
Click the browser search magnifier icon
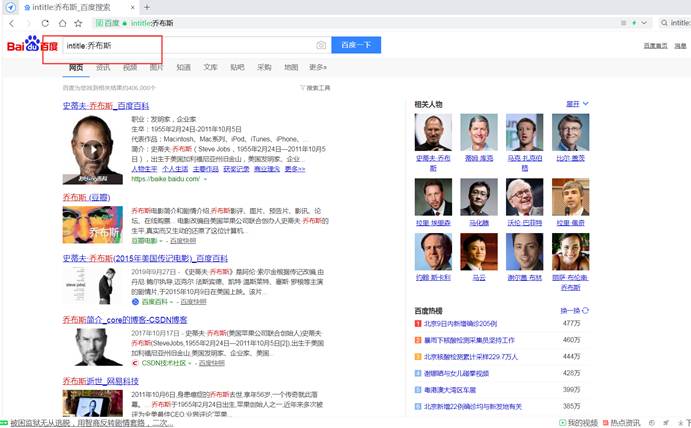coord(664,23)
